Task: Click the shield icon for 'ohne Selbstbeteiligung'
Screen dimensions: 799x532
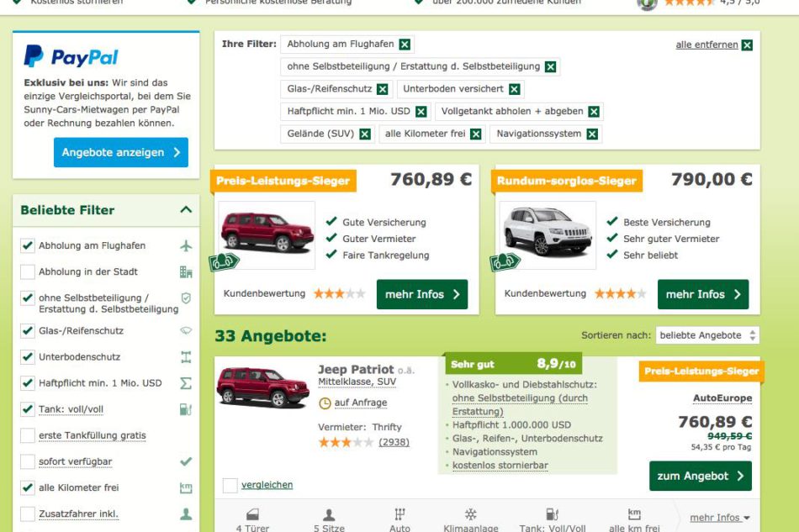Action: coord(186,298)
